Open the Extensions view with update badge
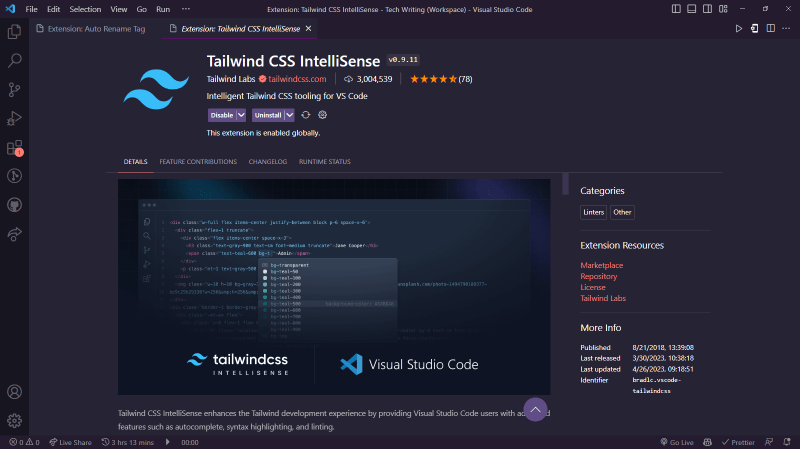Image resolution: width=800 pixels, height=449 pixels. coord(14,148)
